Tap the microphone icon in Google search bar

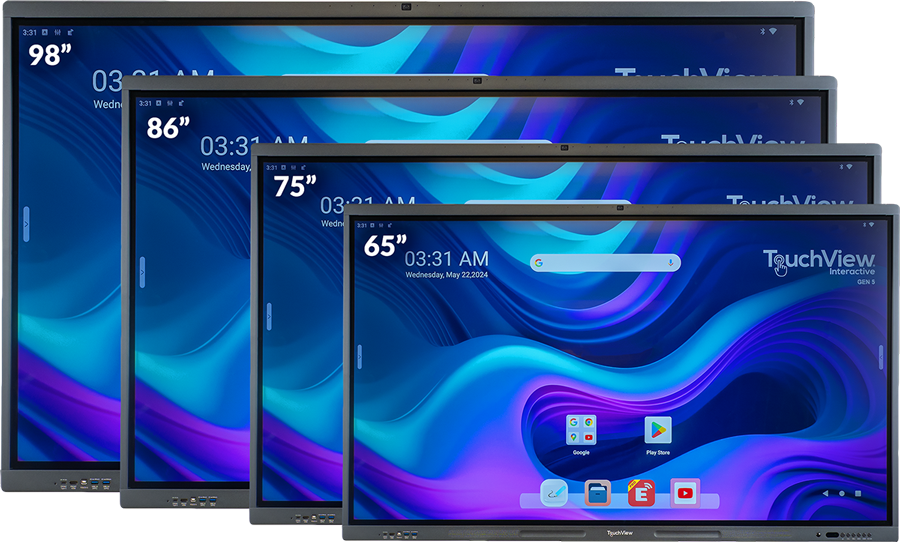click(x=670, y=263)
